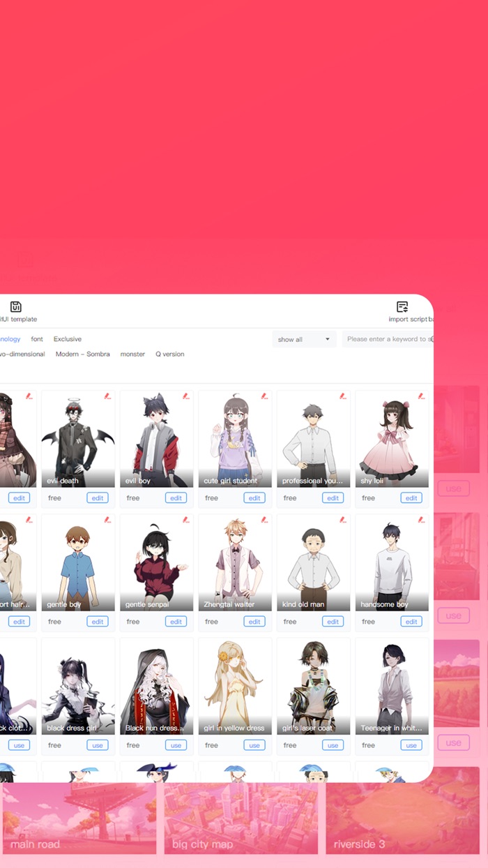Edit the handsome boy character

pyautogui.click(x=411, y=622)
